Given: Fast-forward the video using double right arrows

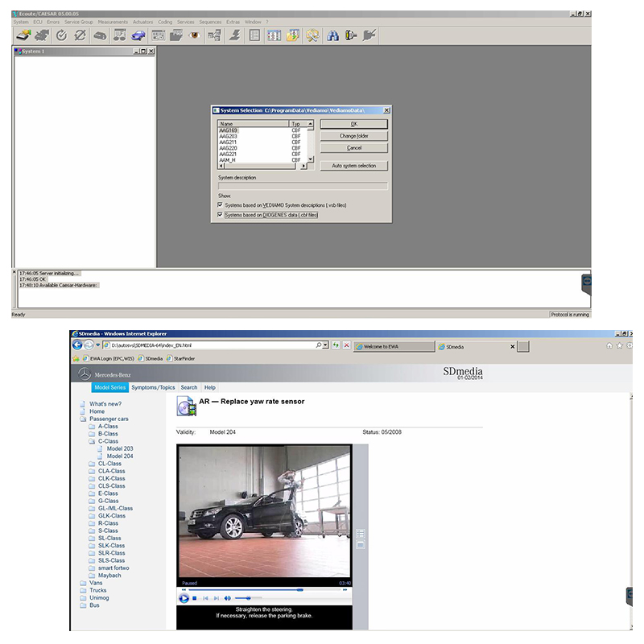Looking at the screenshot, I should pos(345,590).
